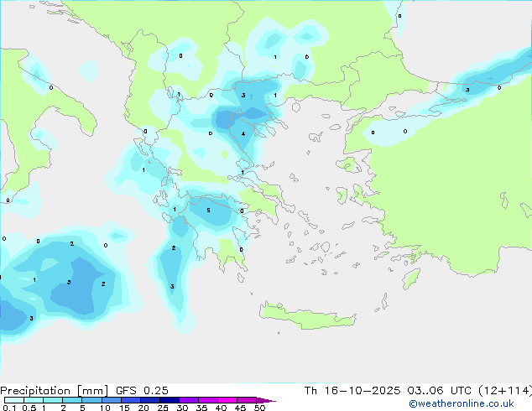Click the '4' precipitation value on the map
Image resolution: width=532 pixels, height=411 pixels.
[243, 134]
